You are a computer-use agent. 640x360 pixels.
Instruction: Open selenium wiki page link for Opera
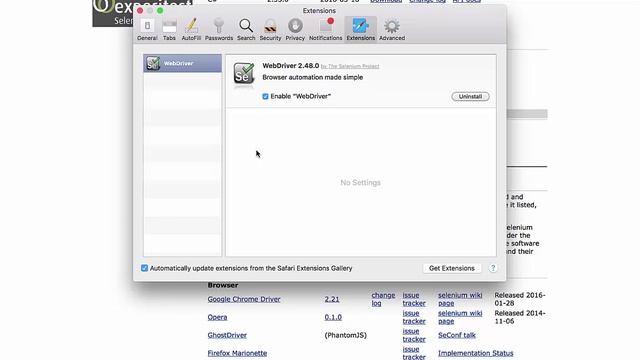coord(460,317)
